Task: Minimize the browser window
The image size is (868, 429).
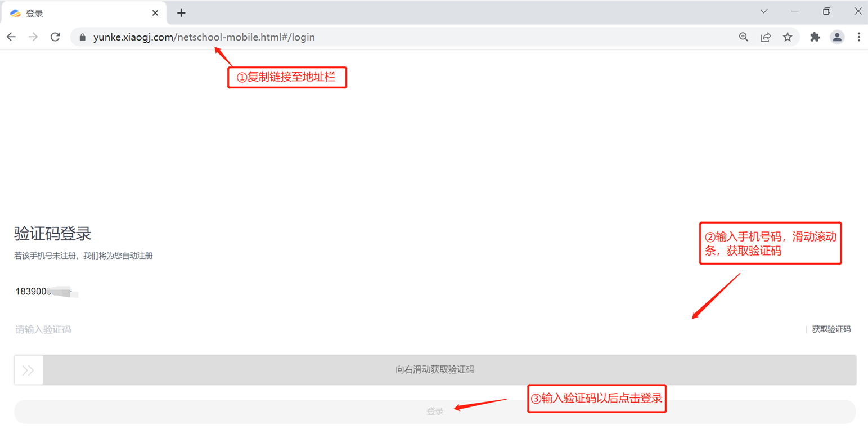Action: 795,11
